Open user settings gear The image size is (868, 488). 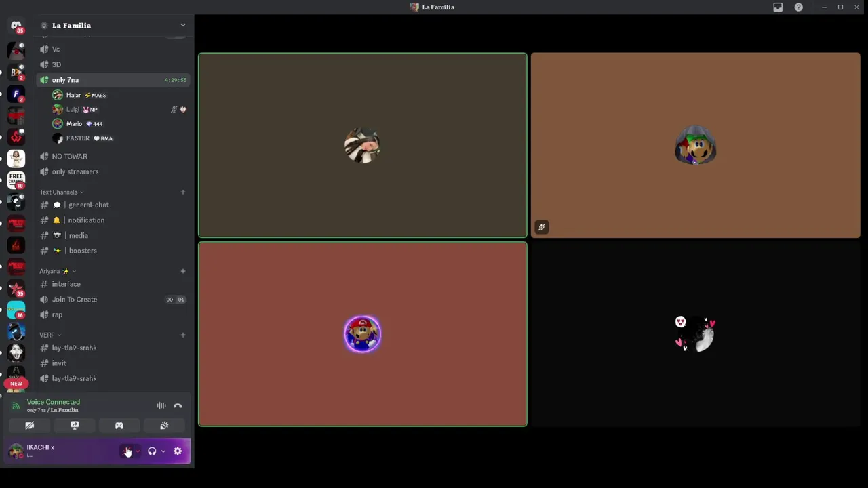tap(178, 451)
